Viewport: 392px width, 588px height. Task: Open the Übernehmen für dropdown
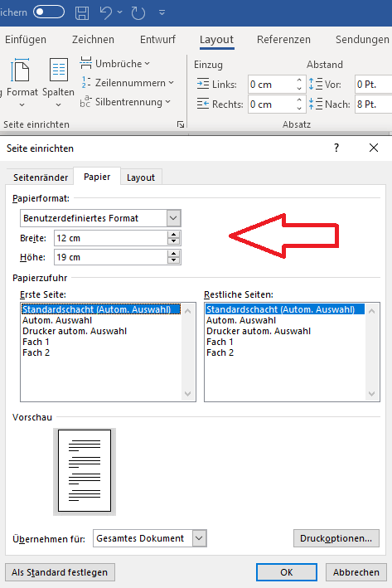pos(149,538)
